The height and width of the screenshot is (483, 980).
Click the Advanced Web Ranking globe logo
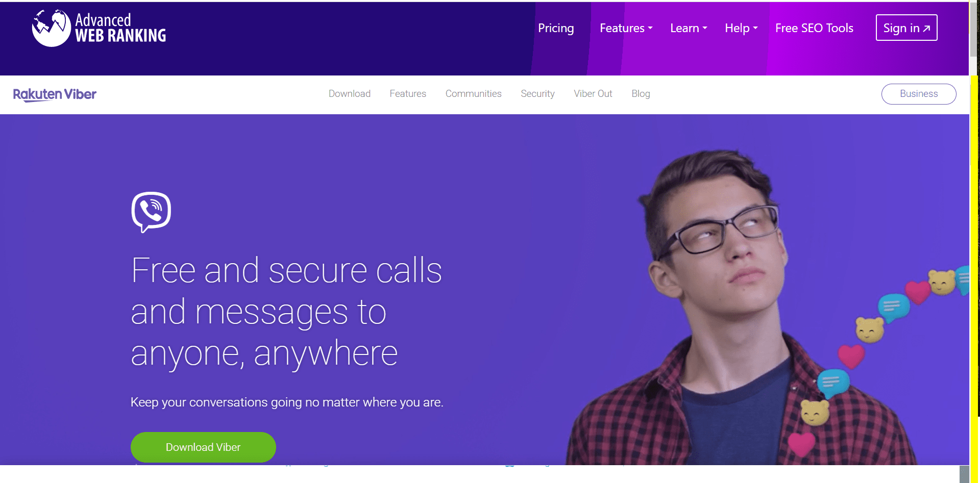[x=51, y=28]
